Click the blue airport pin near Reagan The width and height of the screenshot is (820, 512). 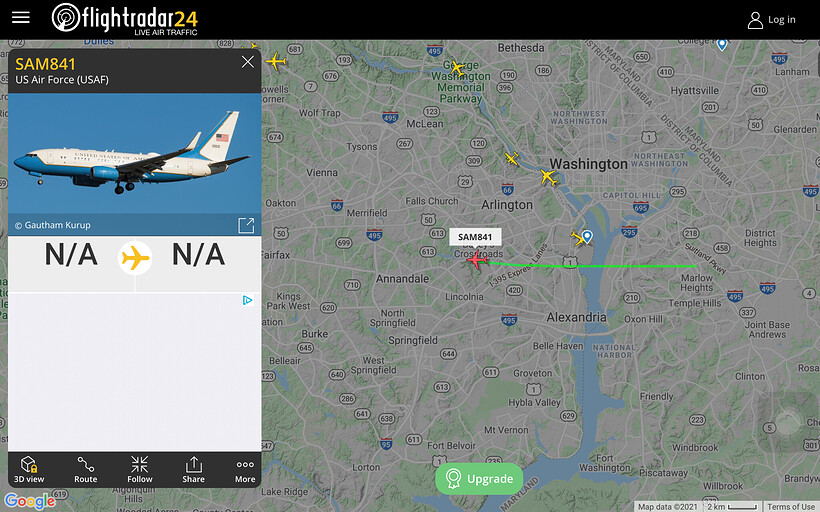[x=587, y=236]
